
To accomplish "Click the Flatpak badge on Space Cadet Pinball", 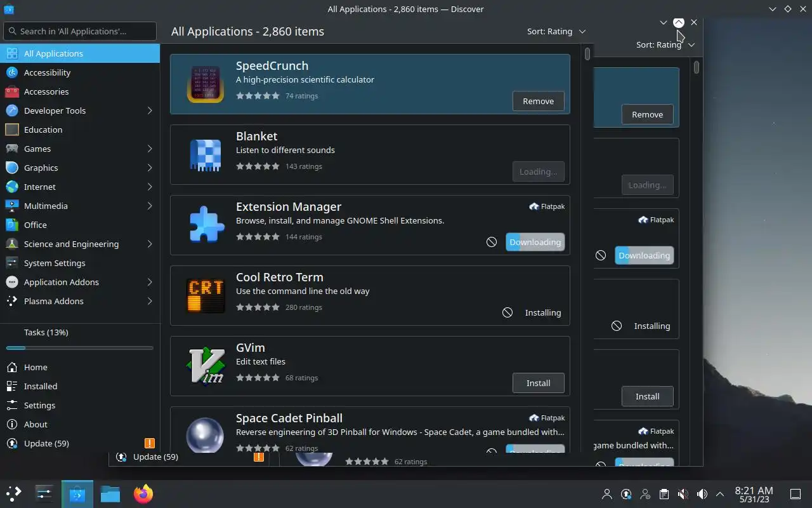I will pos(547,418).
